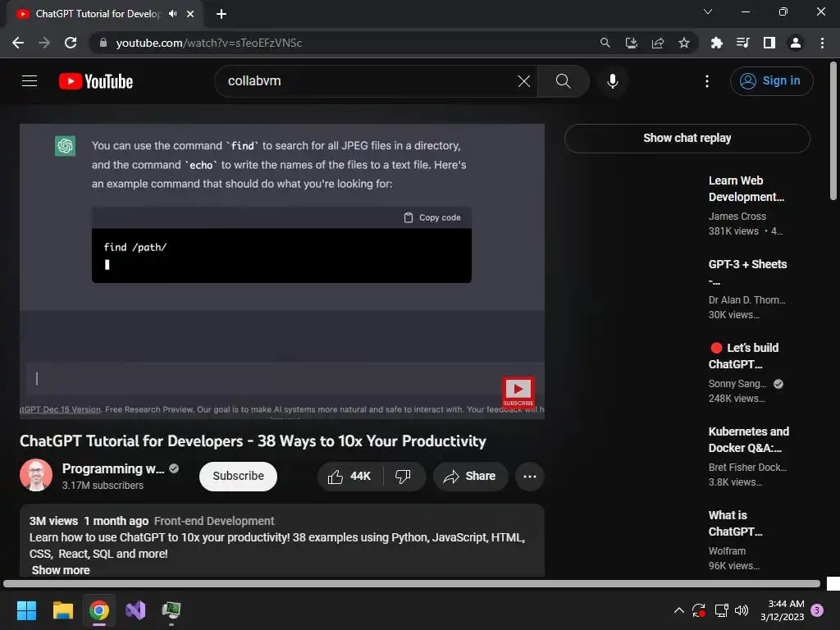Click the James Cross channel name
Viewport: 840px width, 630px height.
click(737, 217)
